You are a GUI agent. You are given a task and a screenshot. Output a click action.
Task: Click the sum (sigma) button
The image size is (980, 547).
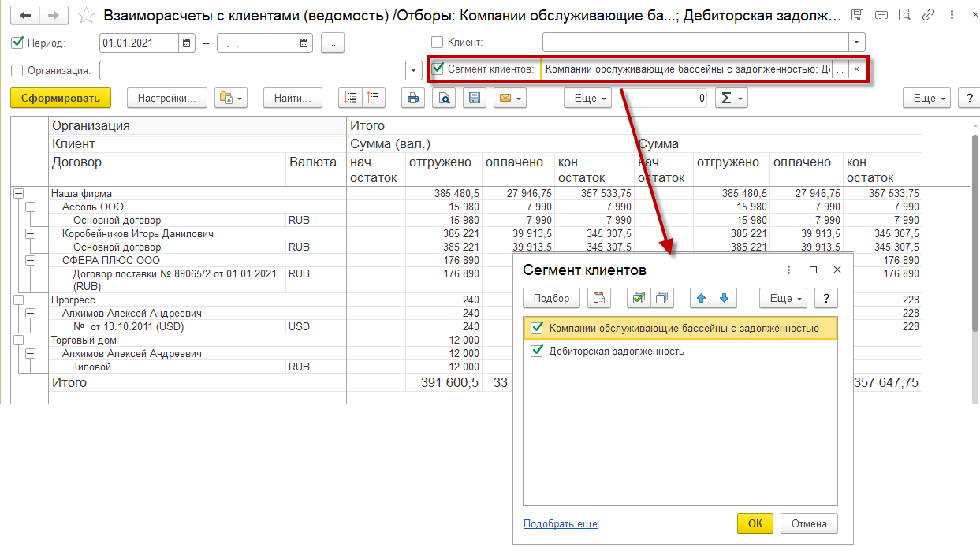click(x=731, y=99)
